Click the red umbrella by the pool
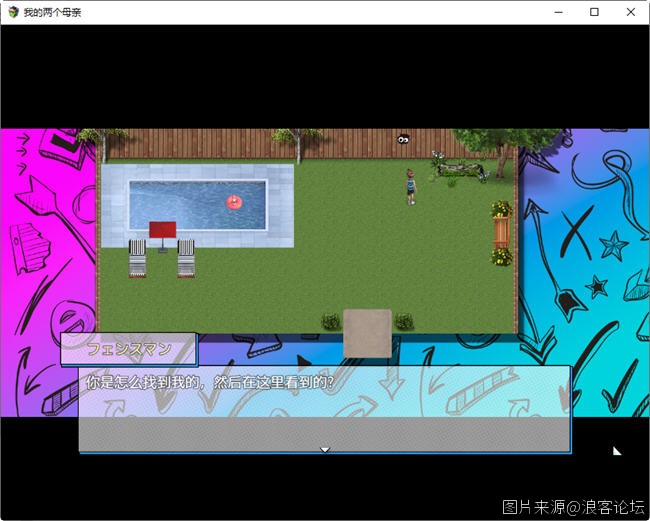Image resolution: width=650 pixels, height=521 pixels. point(162,230)
